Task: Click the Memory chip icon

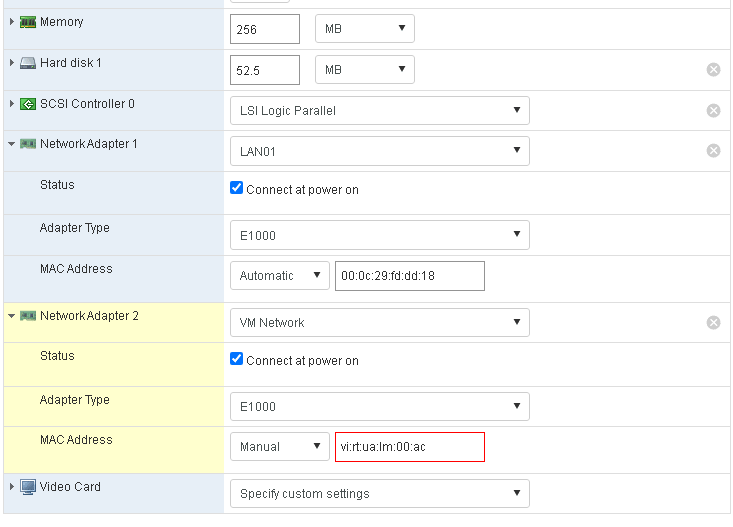Action: (28, 22)
